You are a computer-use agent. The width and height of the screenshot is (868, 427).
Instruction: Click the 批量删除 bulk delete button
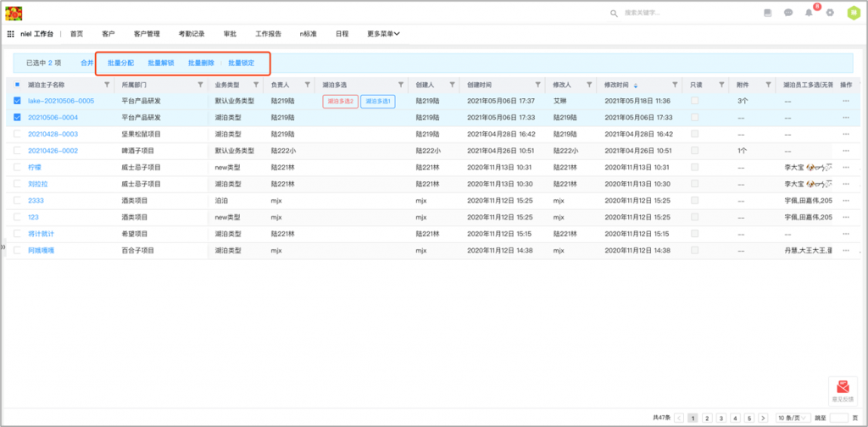pos(201,63)
